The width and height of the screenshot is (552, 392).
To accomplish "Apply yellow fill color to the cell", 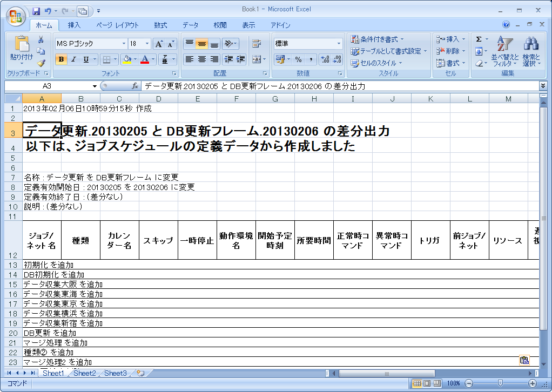I will click(127, 59).
